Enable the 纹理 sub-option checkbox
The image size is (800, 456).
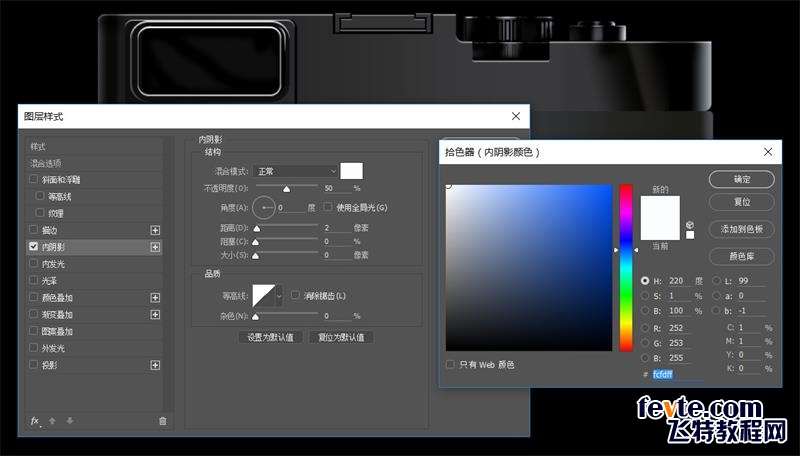40,213
